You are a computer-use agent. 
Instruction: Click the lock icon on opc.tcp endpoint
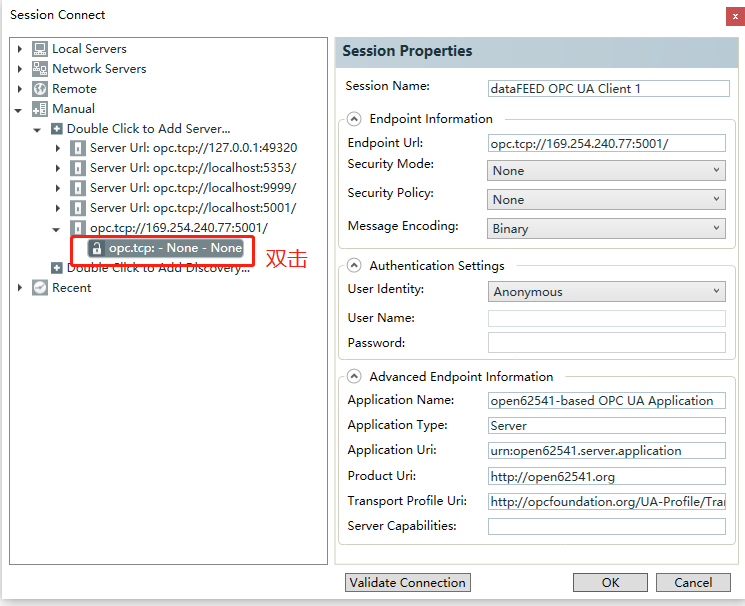tap(96, 248)
